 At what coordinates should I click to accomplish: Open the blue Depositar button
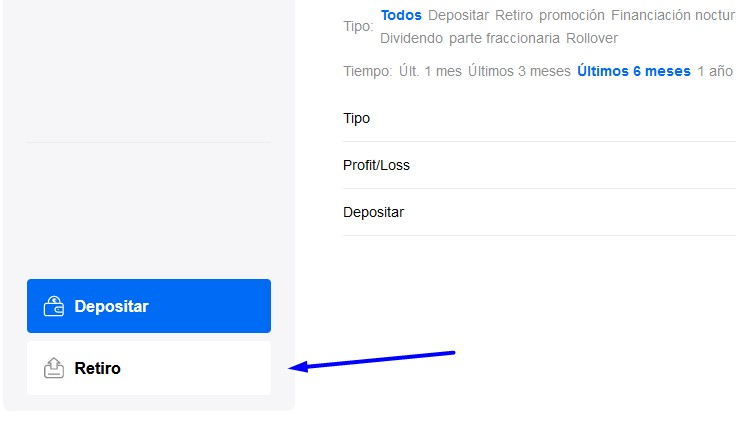click(x=149, y=306)
